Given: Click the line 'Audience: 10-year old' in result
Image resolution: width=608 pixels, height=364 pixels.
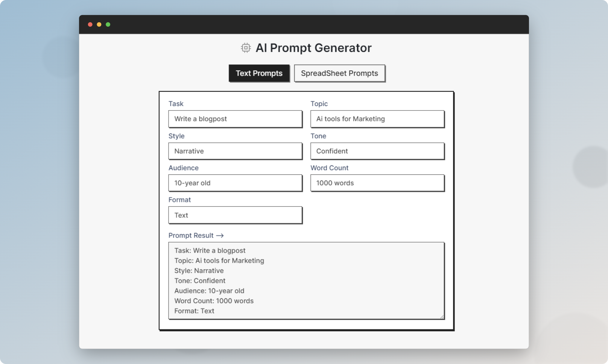Looking at the screenshot, I should (x=209, y=291).
